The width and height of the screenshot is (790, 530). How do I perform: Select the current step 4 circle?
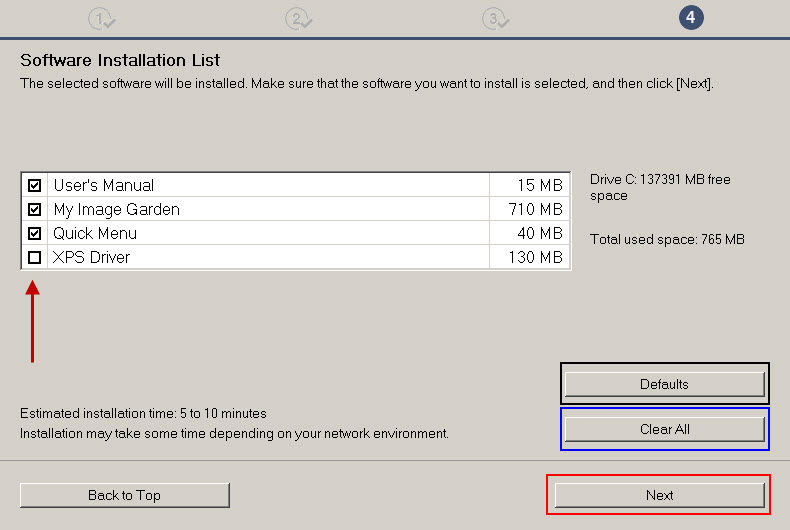691,18
